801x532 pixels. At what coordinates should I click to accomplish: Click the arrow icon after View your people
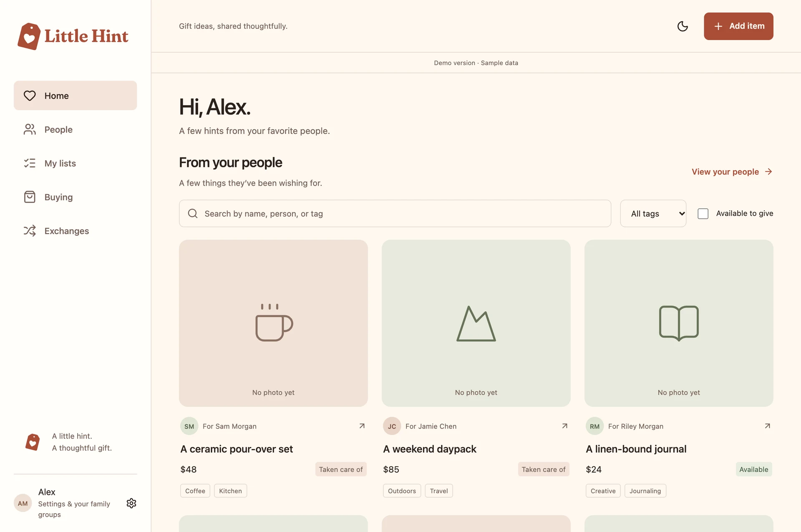(x=768, y=171)
